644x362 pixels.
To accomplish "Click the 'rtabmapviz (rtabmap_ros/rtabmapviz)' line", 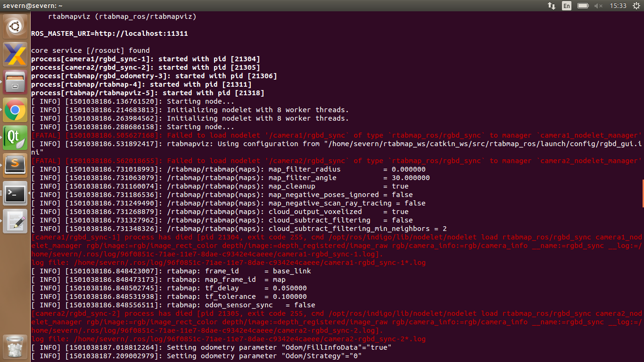I will [122, 16].
